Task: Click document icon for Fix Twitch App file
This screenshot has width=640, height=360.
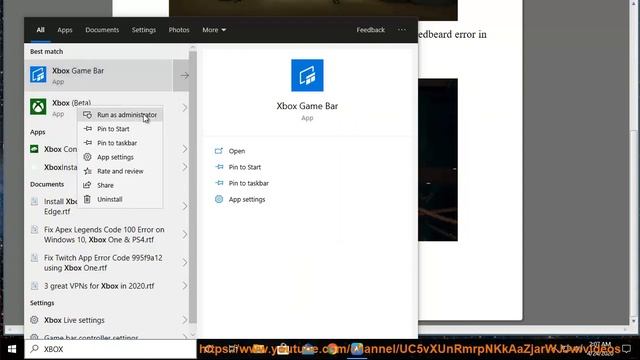Action: [35, 258]
